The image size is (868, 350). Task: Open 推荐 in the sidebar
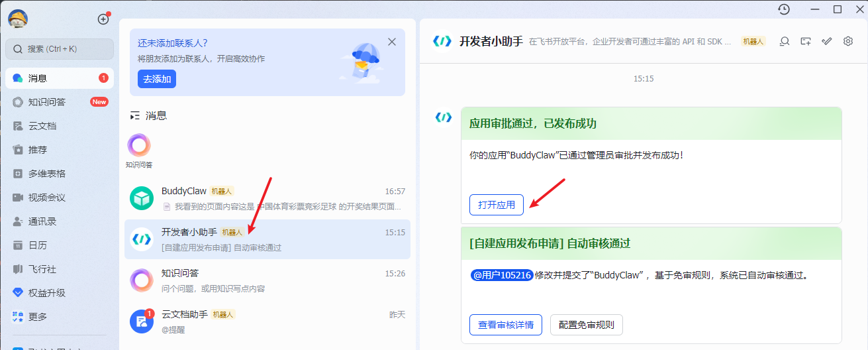coord(60,150)
